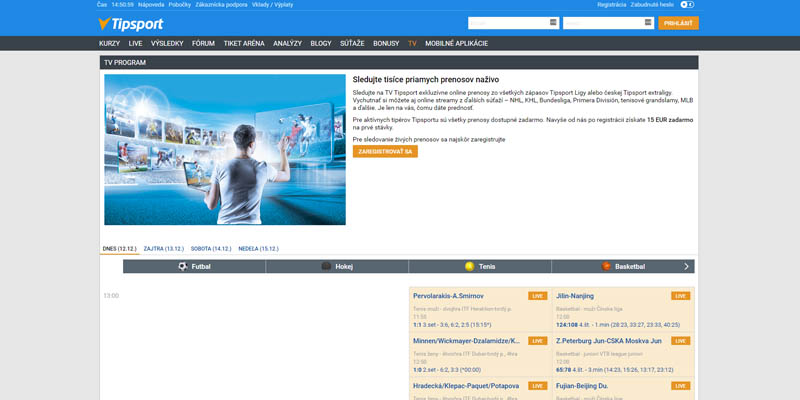Click the TV PROGRAM section header

[x=399, y=62]
